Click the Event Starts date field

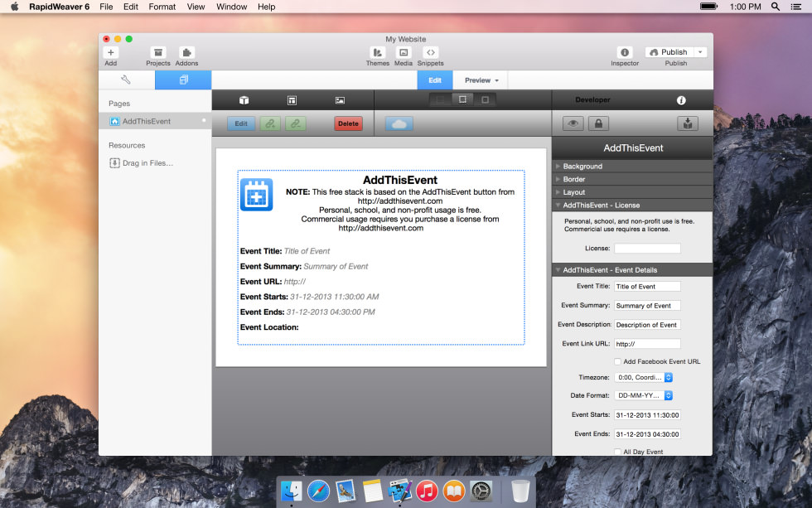pyautogui.click(x=647, y=415)
